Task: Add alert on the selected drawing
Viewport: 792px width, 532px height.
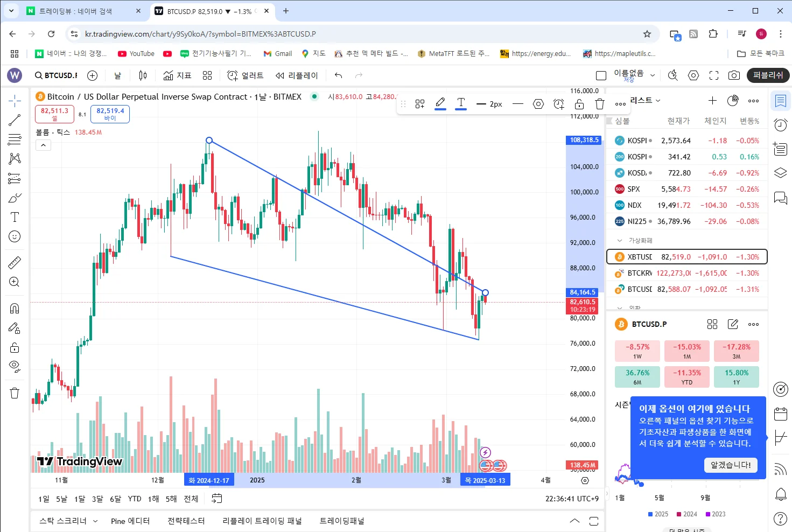Action: (559, 104)
